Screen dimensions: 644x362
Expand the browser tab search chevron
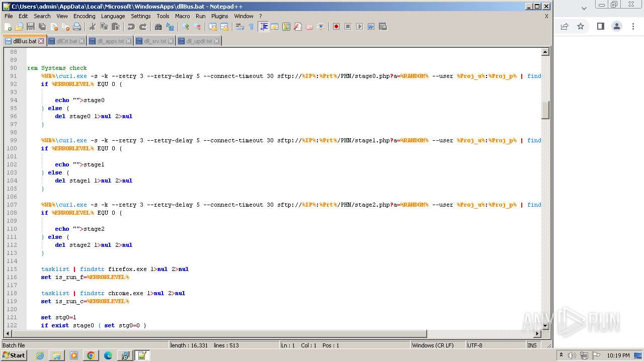[x=584, y=8]
